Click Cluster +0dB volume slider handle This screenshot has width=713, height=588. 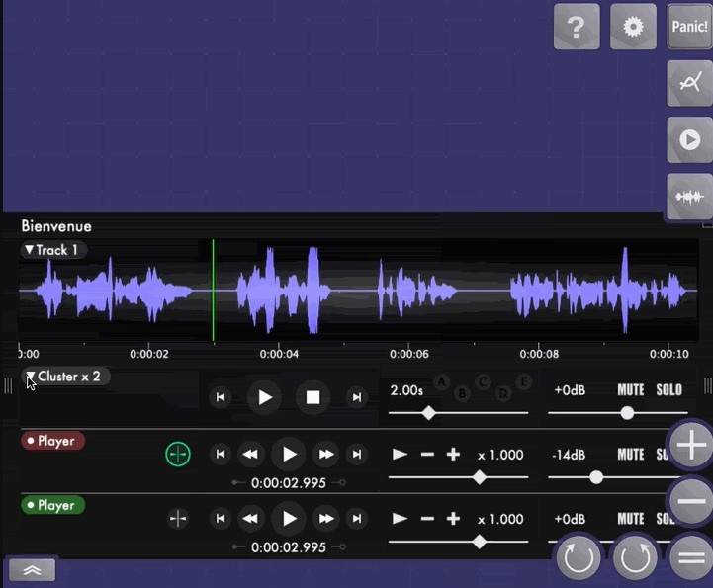tap(627, 413)
